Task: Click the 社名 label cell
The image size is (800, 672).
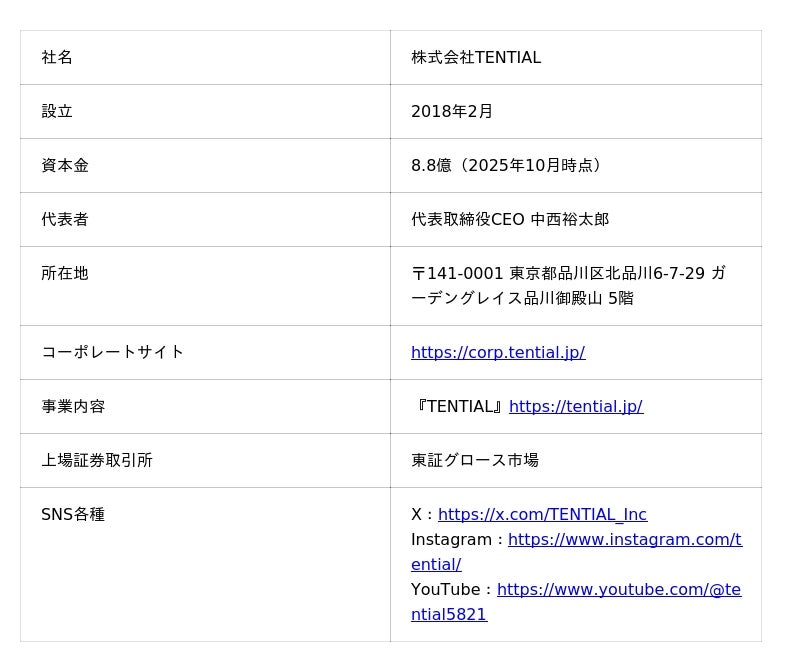Action: [x=57, y=58]
